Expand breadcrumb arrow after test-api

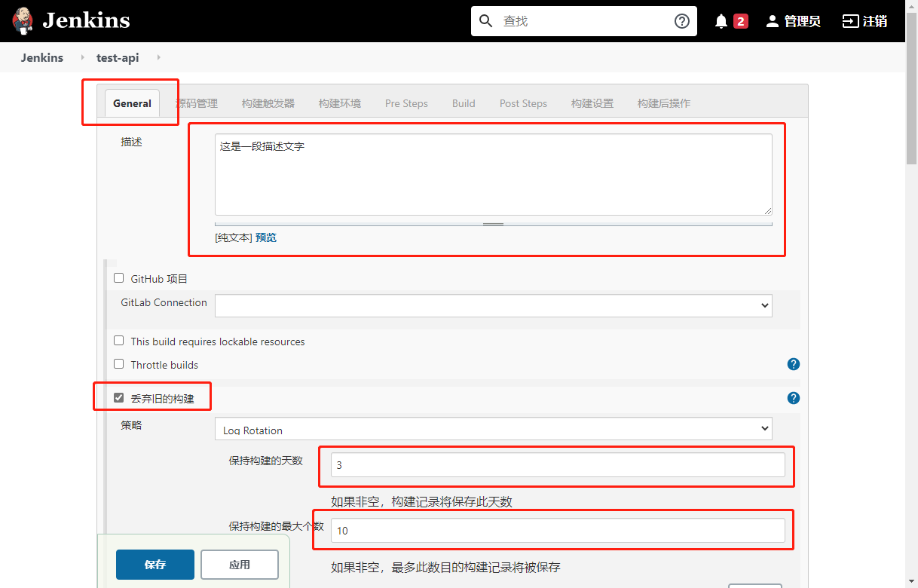pyautogui.click(x=158, y=58)
